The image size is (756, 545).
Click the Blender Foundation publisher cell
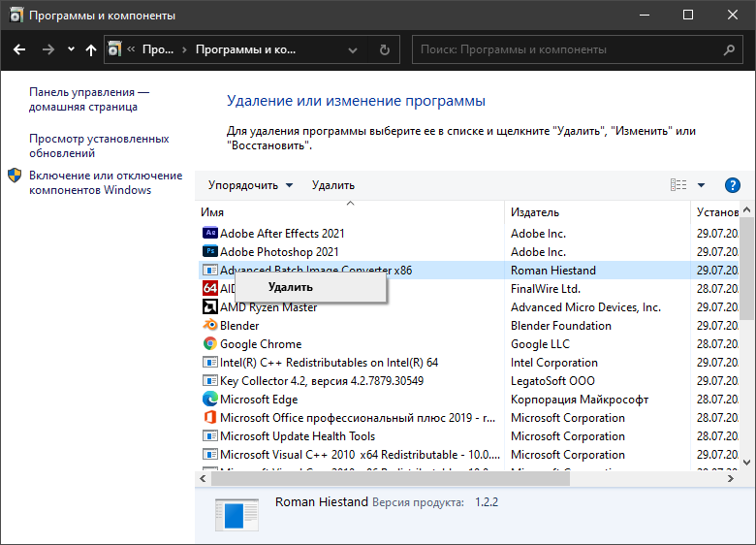point(561,326)
